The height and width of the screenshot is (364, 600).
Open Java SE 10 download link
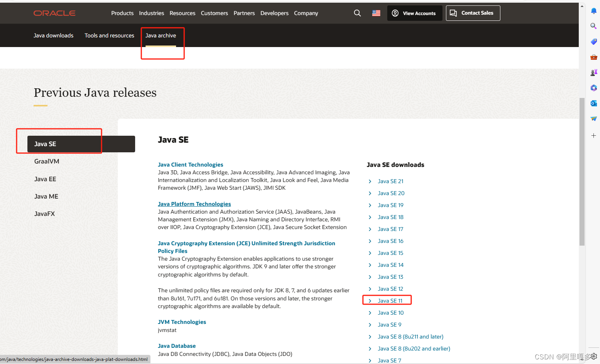(x=391, y=313)
